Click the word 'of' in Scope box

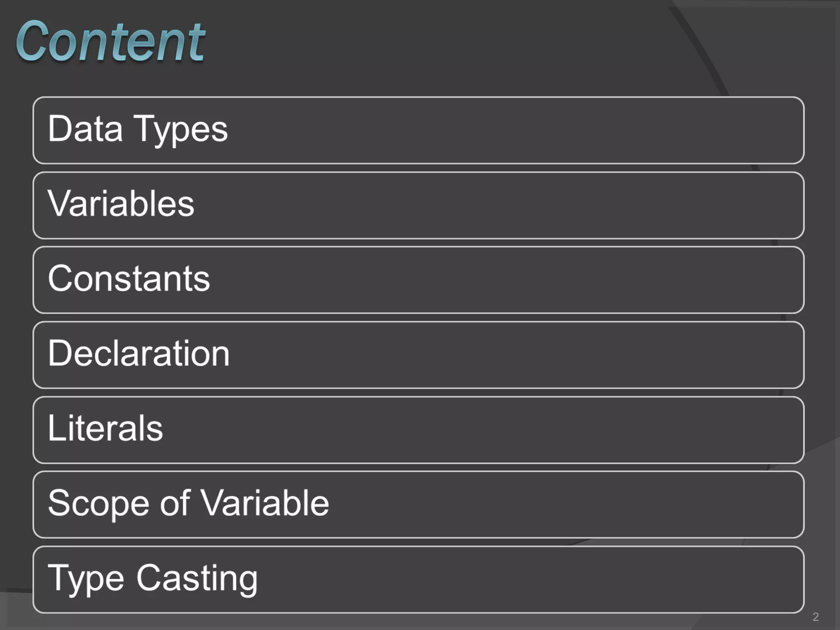[x=175, y=503]
